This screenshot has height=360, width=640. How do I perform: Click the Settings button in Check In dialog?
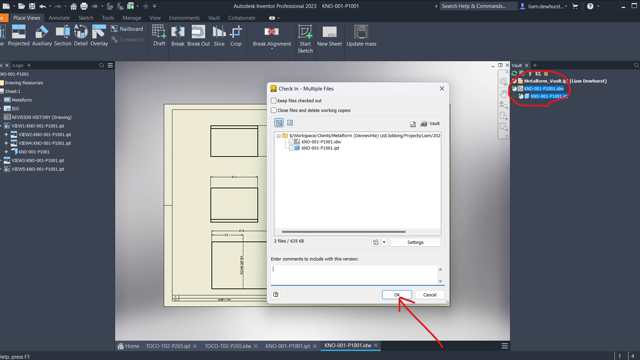pyautogui.click(x=416, y=242)
